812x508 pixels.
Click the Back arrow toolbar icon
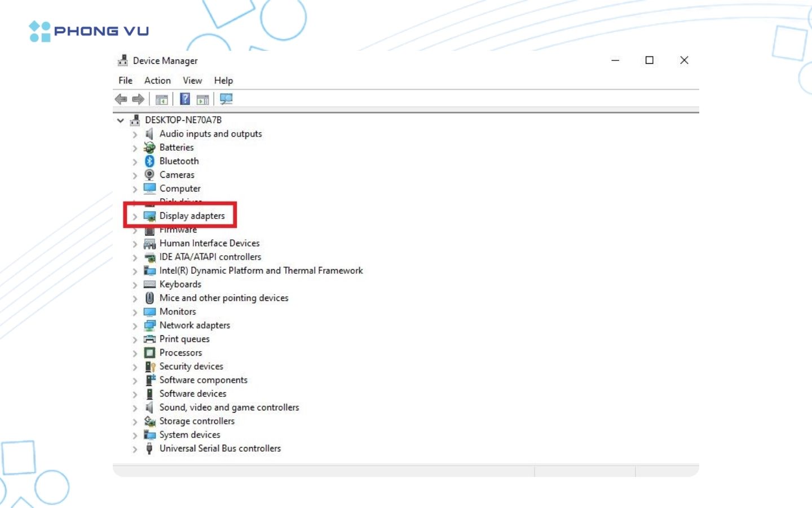[121, 99]
